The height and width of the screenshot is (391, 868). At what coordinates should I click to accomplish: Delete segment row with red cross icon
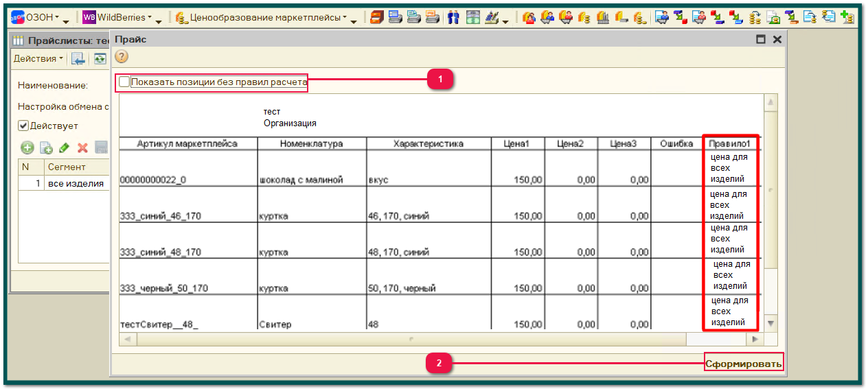click(82, 147)
